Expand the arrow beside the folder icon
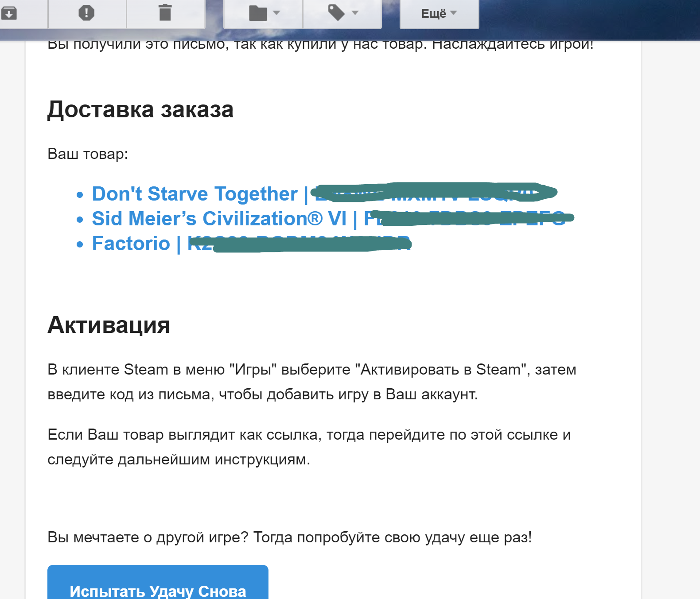 coord(277,13)
